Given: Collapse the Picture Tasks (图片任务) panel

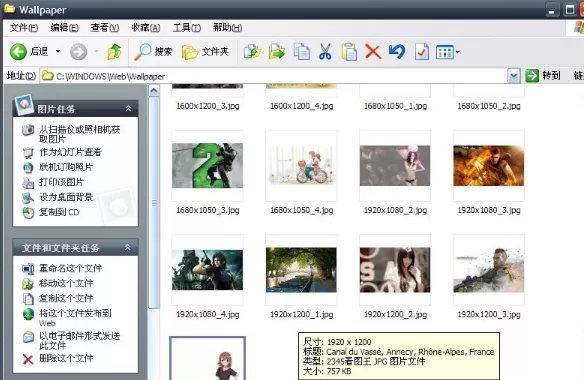Looking at the screenshot, I should point(128,108).
